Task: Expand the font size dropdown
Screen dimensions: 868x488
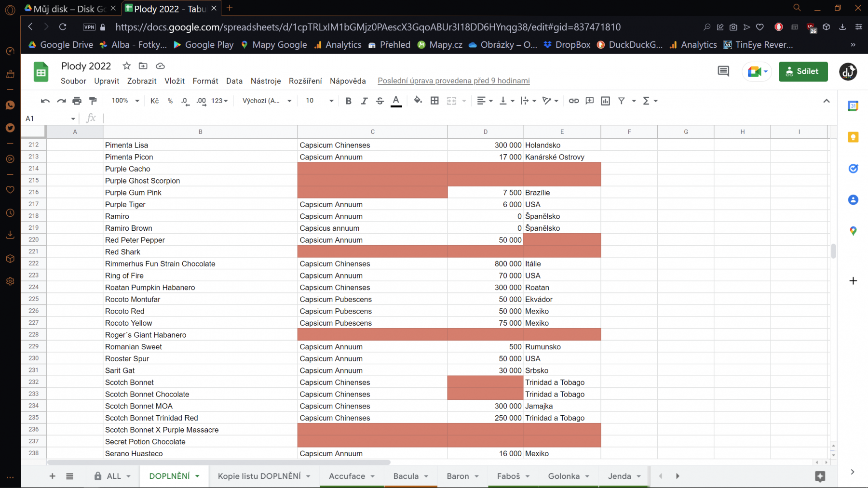Action: 331,101
